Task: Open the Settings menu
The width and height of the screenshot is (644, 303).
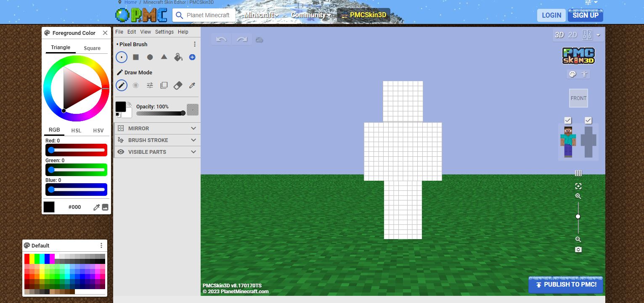Action: click(x=164, y=32)
